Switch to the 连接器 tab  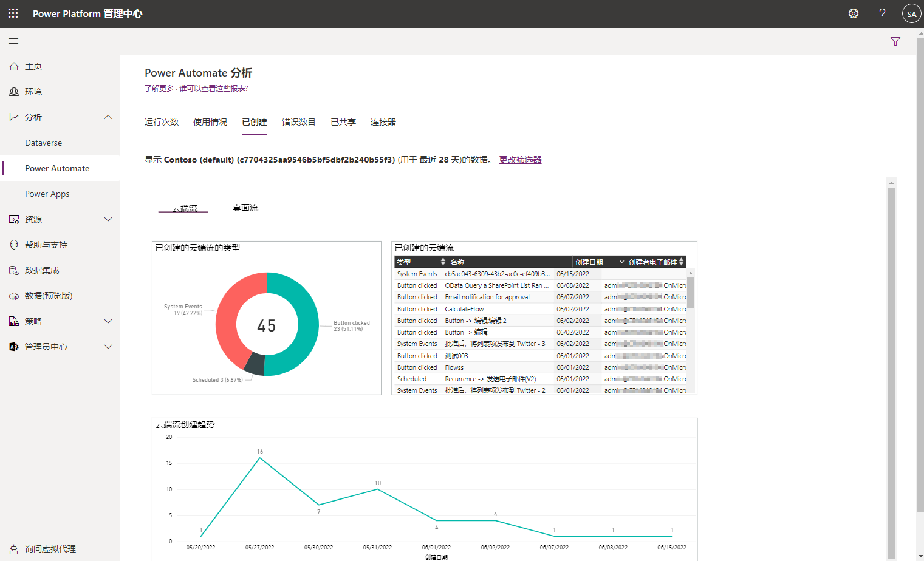(383, 122)
